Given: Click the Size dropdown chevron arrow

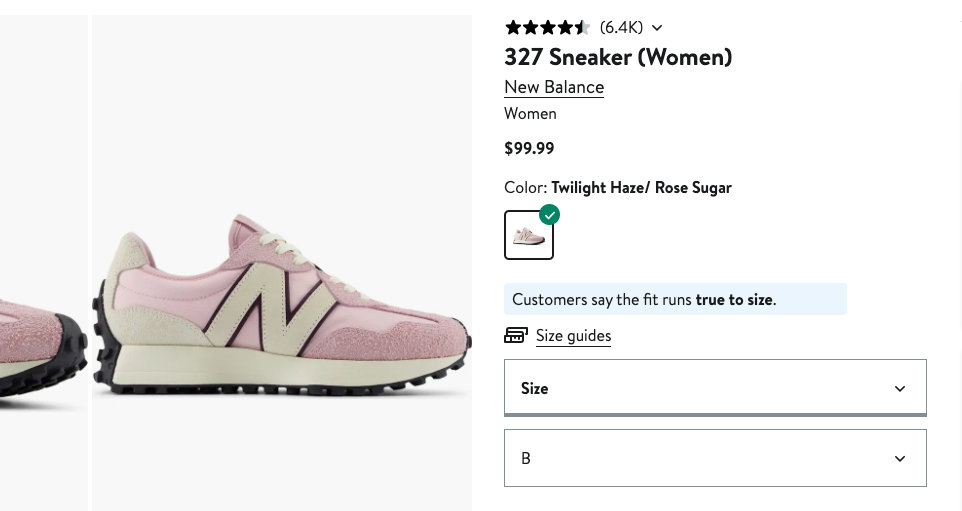Looking at the screenshot, I should [900, 389].
